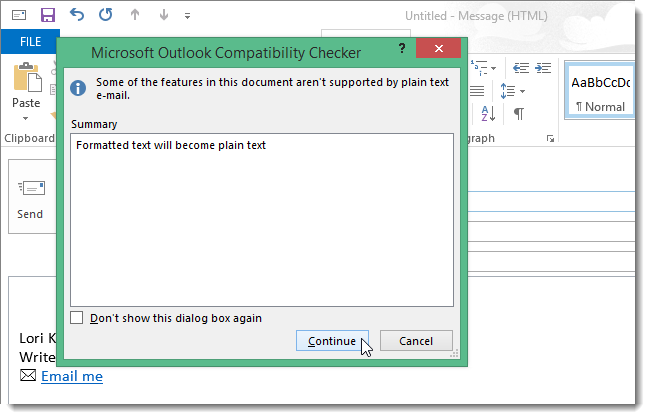
Task: Sort text with the A-Z icon
Action: 488,113
